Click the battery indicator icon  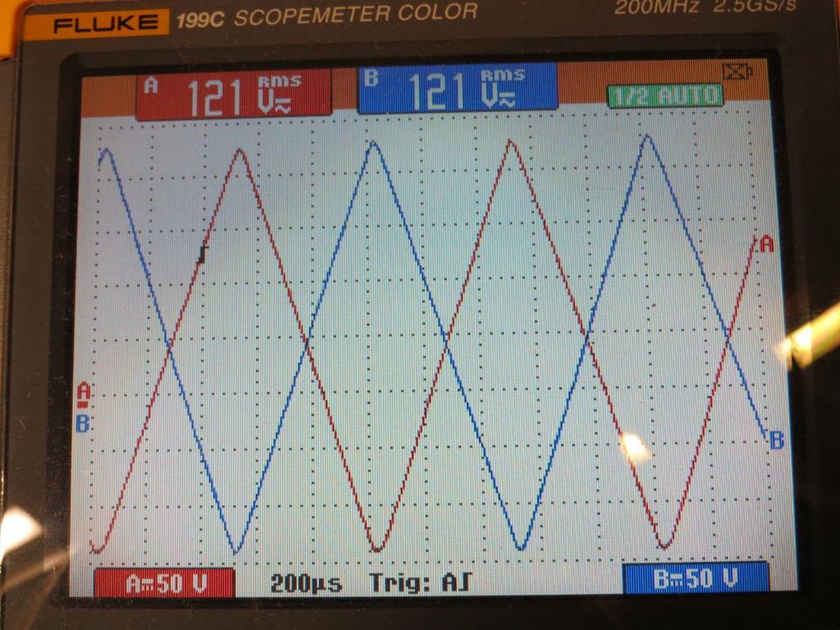click(x=737, y=72)
